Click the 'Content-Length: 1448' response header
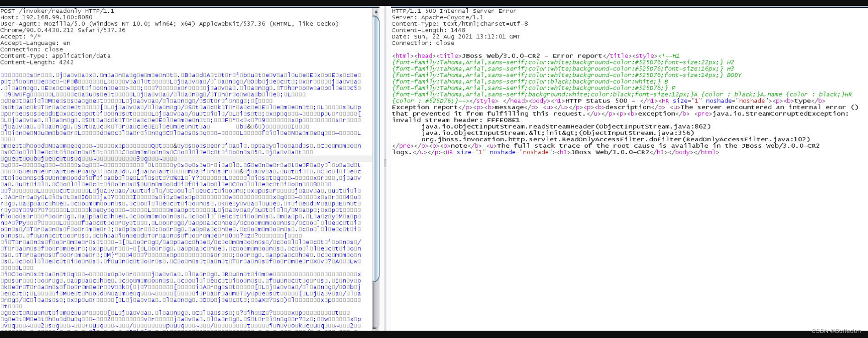This screenshot has height=338, width=868. pyautogui.click(x=428, y=30)
